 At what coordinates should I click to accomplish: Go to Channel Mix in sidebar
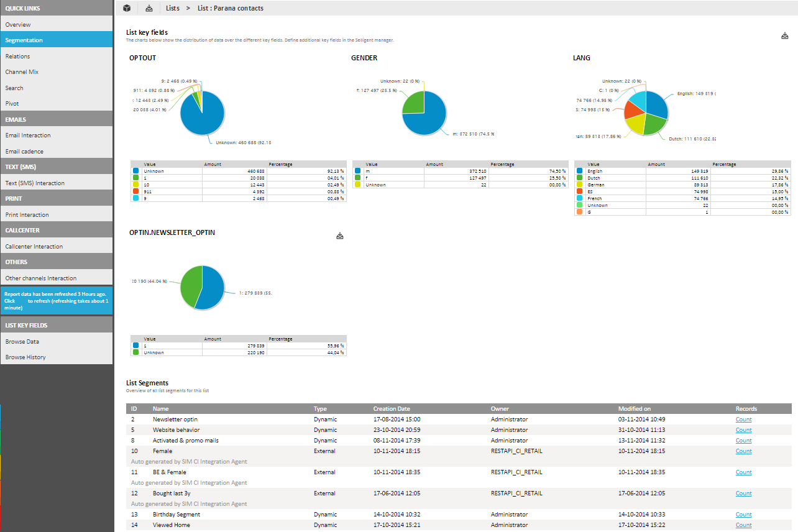pos(21,72)
